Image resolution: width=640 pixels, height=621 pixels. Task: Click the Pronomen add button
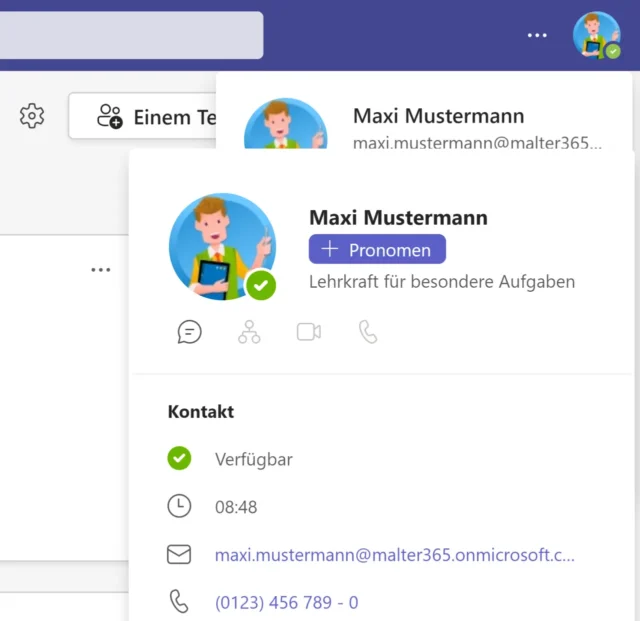pos(377,250)
